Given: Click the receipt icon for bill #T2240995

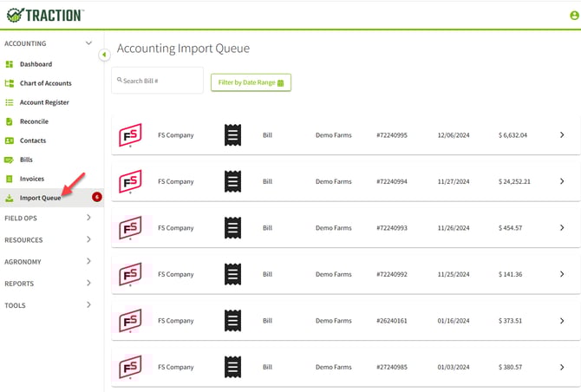Looking at the screenshot, I should (232, 135).
